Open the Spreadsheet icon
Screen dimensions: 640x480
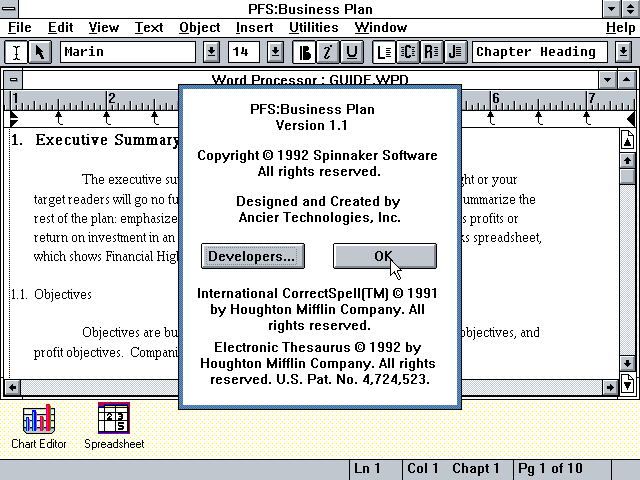coord(114,426)
